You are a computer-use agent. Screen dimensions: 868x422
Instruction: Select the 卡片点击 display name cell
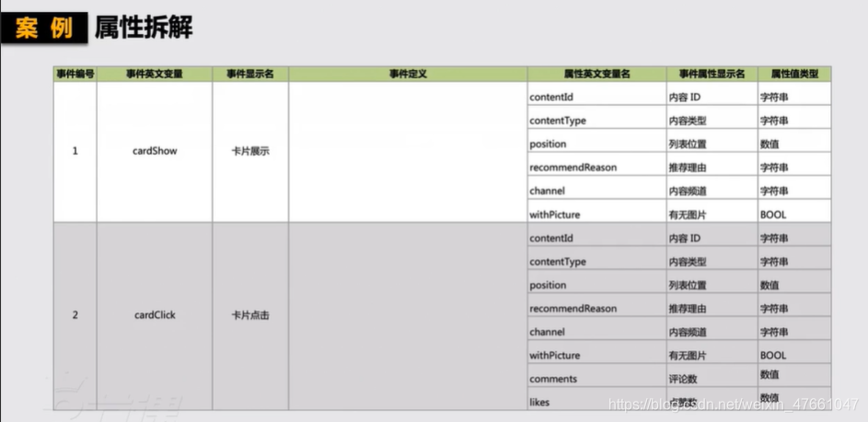250,315
